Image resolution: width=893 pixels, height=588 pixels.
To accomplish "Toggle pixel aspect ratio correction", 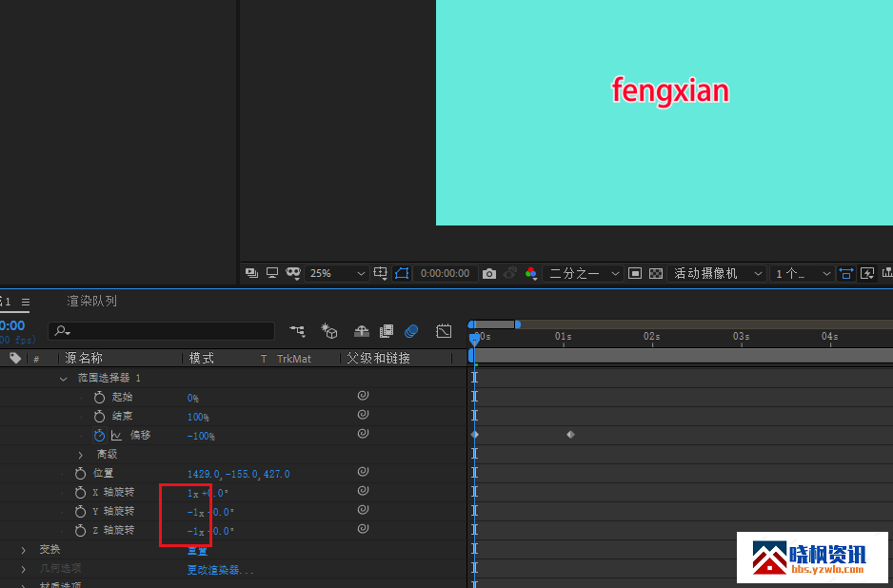I will coord(845,273).
